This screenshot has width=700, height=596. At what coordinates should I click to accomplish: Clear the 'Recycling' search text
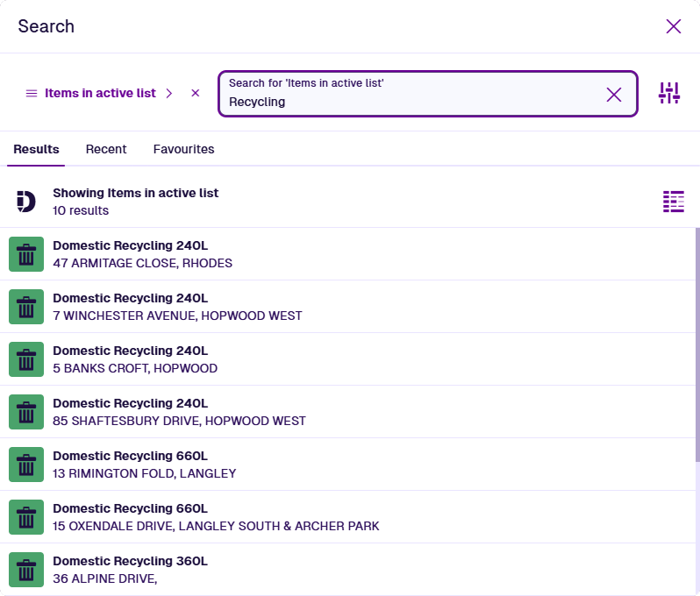[x=614, y=95]
